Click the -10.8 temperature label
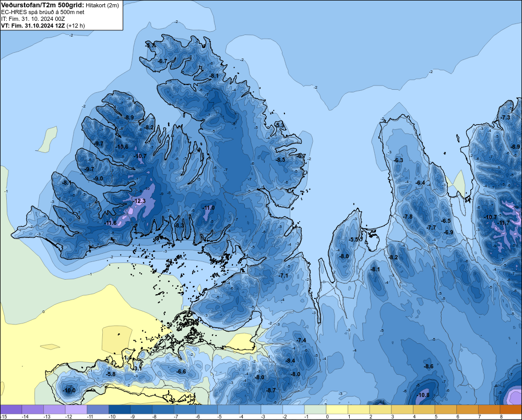This screenshot has width=522, height=420. point(423,395)
